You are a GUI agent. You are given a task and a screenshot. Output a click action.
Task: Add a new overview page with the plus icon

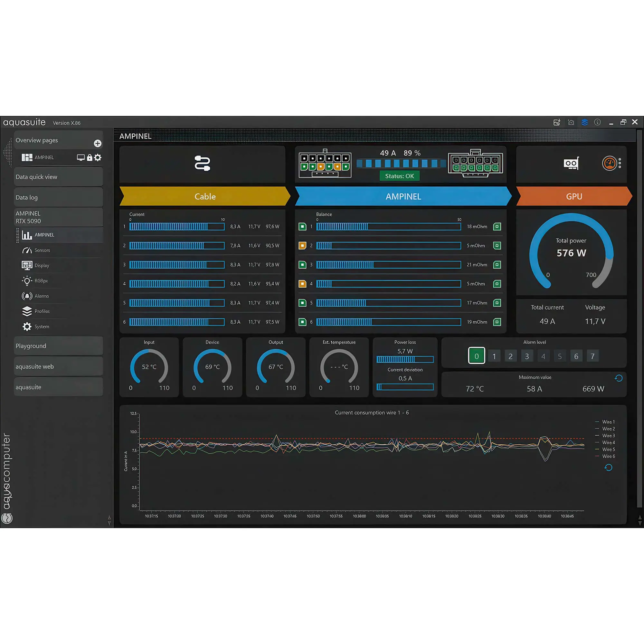(97, 143)
